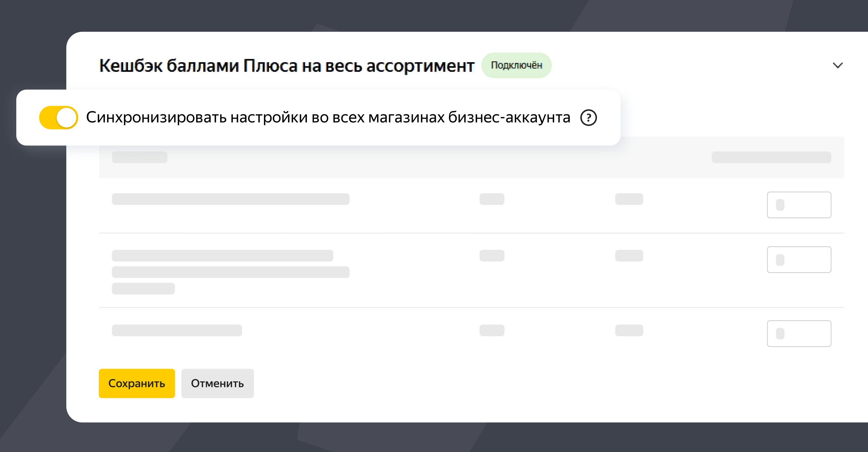Open the help question mark icon
The width and height of the screenshot is (868, 452).
click(588, 118)
